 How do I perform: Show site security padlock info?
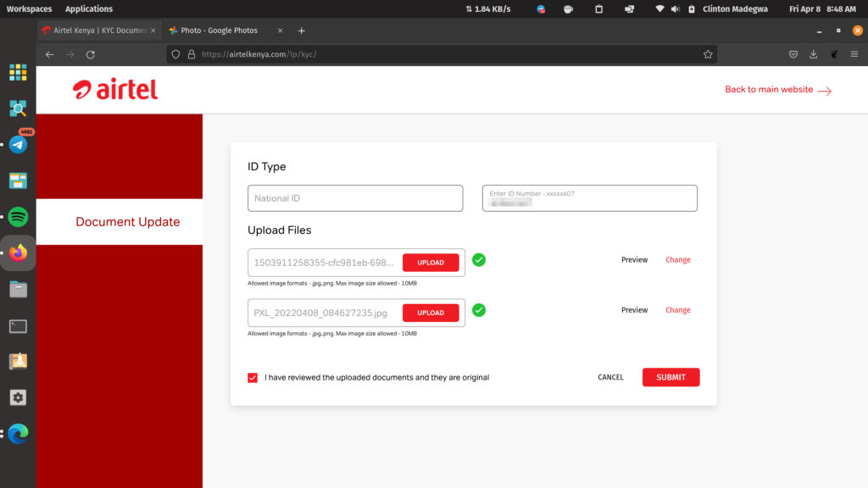(x=192, y=54)
